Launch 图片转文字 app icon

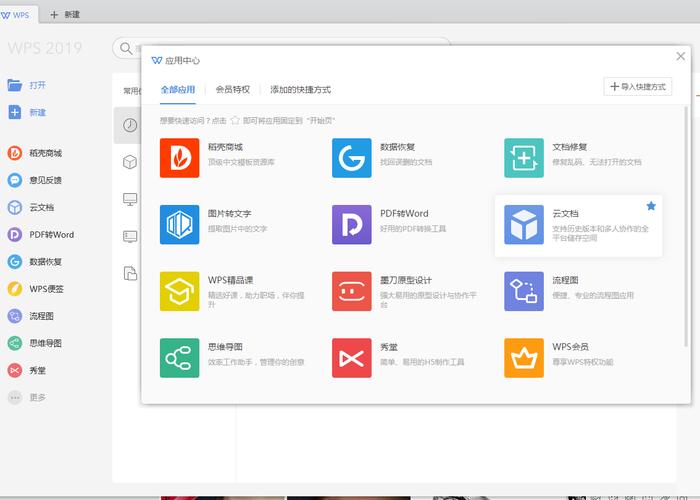click(179, 225)
